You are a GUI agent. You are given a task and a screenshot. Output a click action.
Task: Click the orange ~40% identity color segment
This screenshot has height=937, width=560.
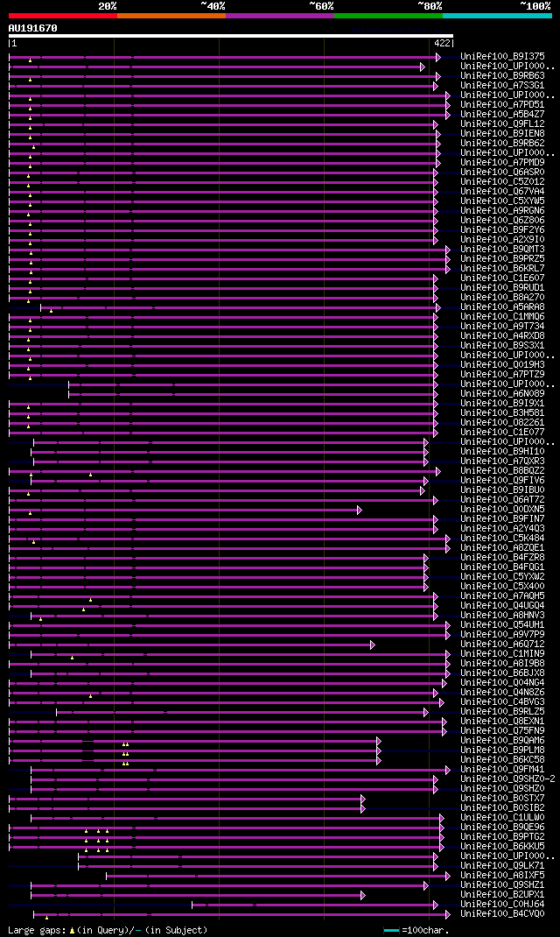pyautogui.click(x=171, y=16)
